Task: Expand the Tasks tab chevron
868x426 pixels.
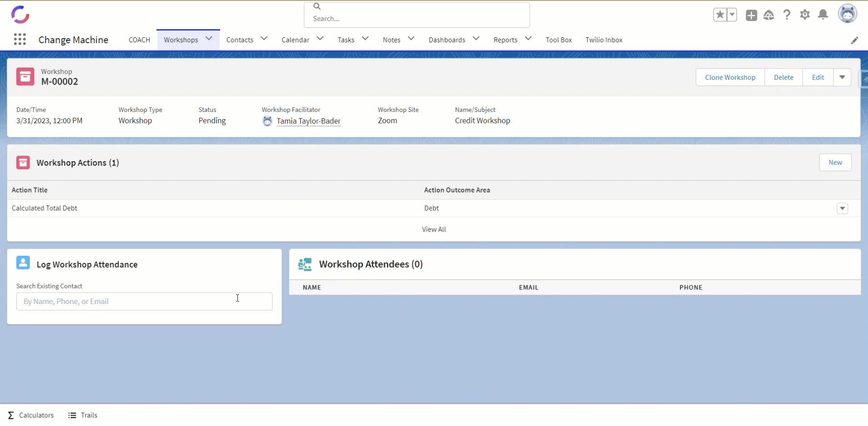Action: pyautogui.click(x=365, y=39)
